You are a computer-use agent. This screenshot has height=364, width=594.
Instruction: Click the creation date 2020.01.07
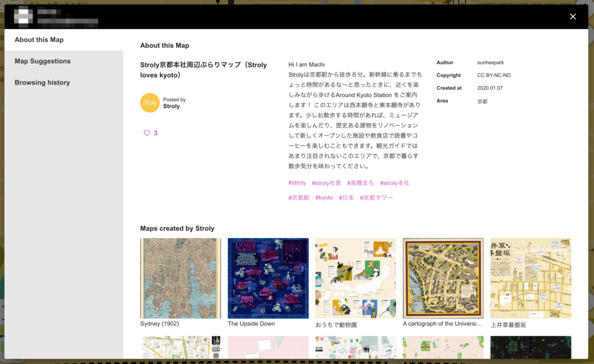(490, 88)
